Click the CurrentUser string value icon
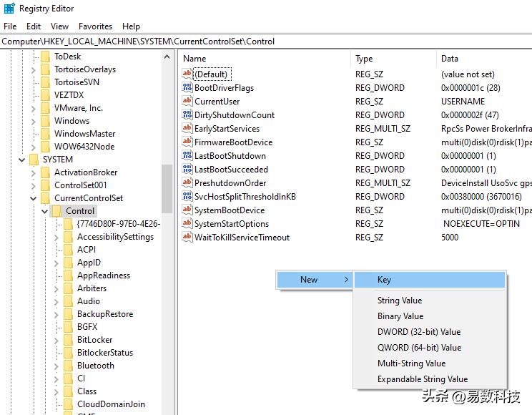Screen dimensions: 532x415 pos(187,102)
